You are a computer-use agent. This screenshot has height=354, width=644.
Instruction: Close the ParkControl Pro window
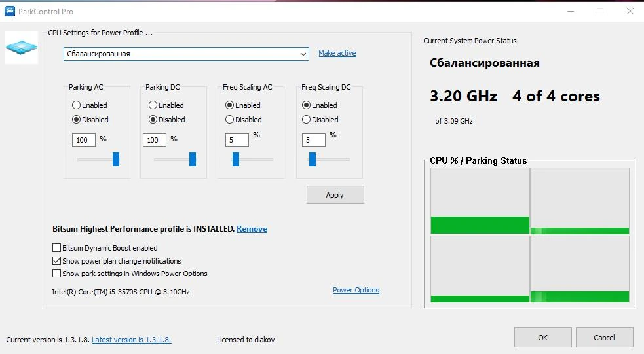[630, 11]
